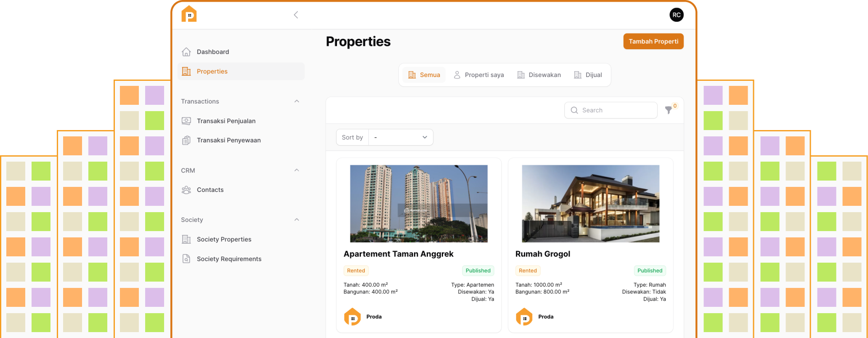
Task: Collapse the CRM section chevron
Action: click(297, 170)
